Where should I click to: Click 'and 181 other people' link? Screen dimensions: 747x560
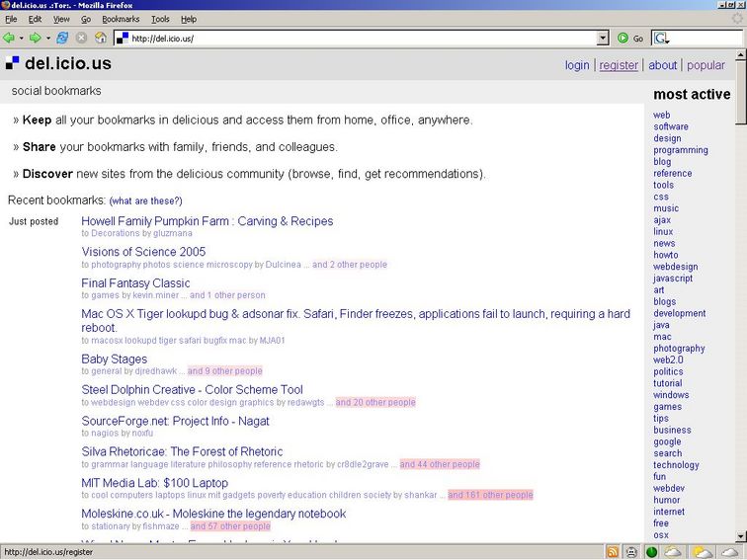point(490,495)
